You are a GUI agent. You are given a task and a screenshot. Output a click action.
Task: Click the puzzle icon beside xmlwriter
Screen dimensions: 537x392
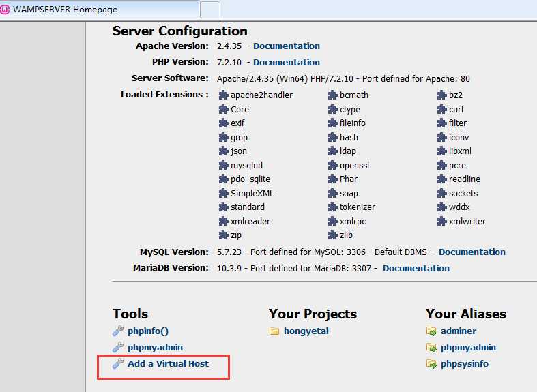441,222
